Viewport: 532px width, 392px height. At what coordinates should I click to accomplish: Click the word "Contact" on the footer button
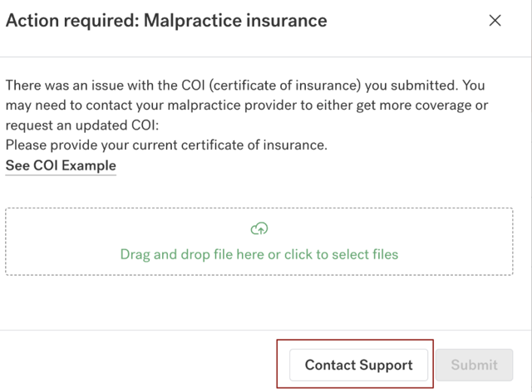330,365
